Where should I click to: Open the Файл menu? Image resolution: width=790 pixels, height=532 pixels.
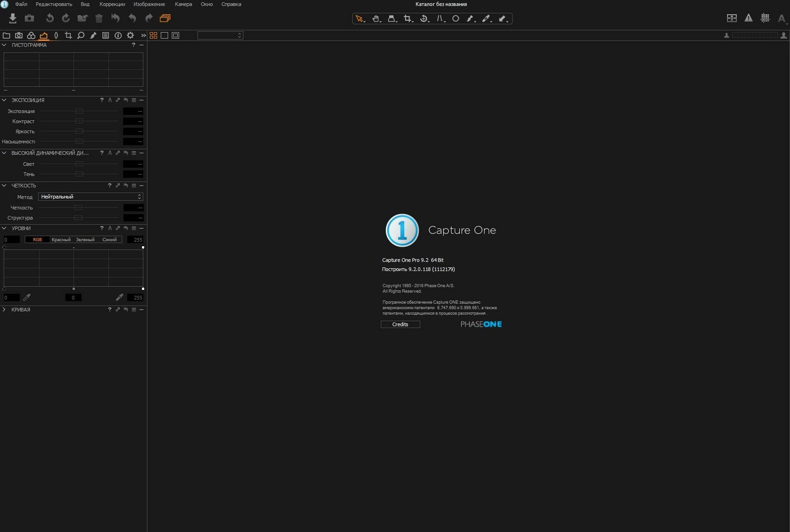(x=21, y=4)
